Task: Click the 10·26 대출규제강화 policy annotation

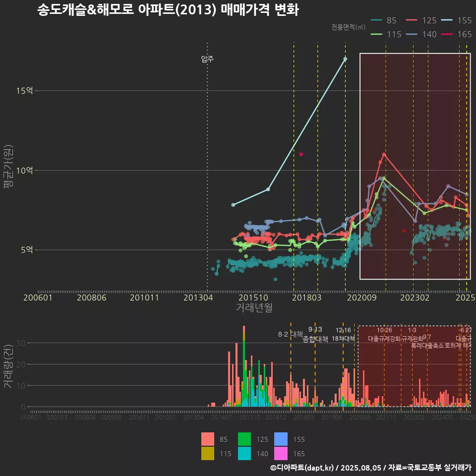Action: [x=384, y=334]
